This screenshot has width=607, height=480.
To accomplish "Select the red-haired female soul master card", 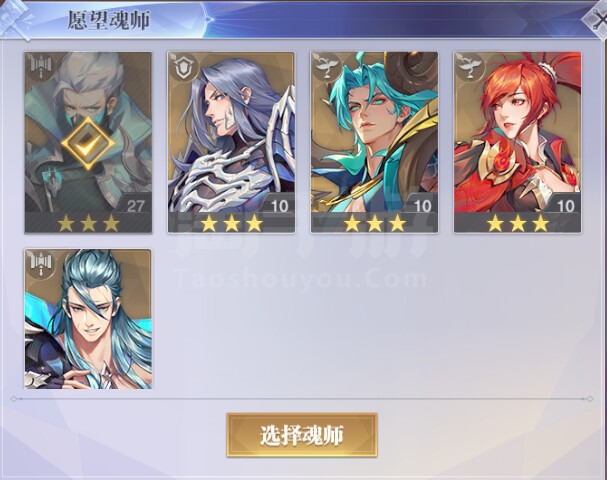I will [x=518, y=142].
